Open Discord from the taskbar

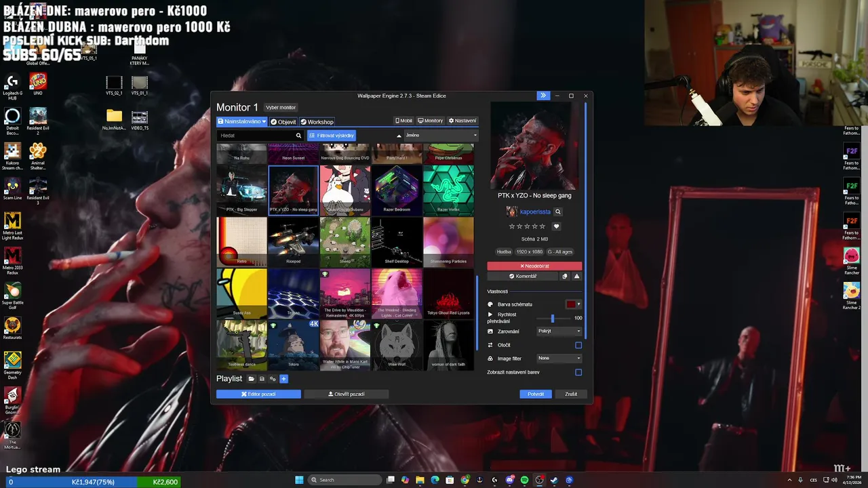(509, 480)
